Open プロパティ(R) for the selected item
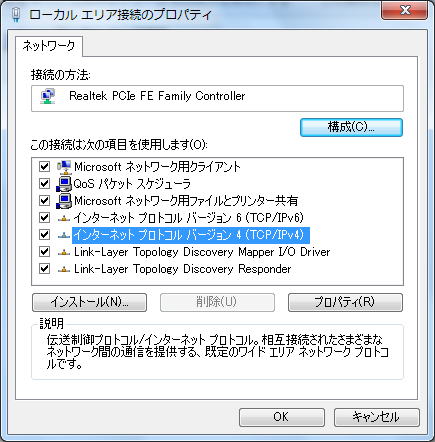The image size is (435, 442). (345, 302)
